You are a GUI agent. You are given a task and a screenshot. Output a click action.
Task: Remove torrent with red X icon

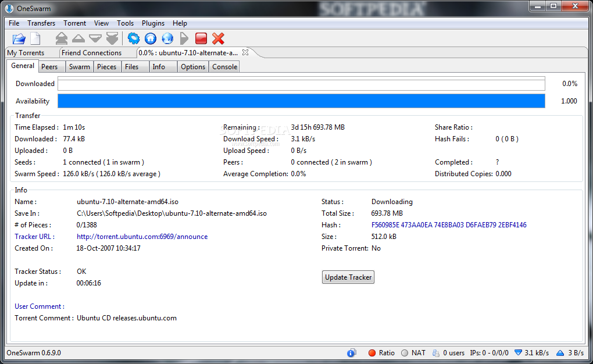click(x=218, y=38)
